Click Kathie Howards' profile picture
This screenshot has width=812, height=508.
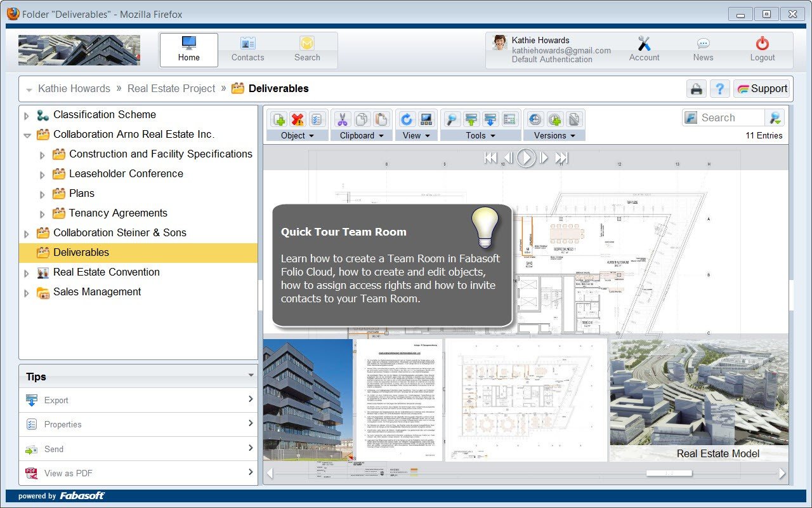[500, 43]
